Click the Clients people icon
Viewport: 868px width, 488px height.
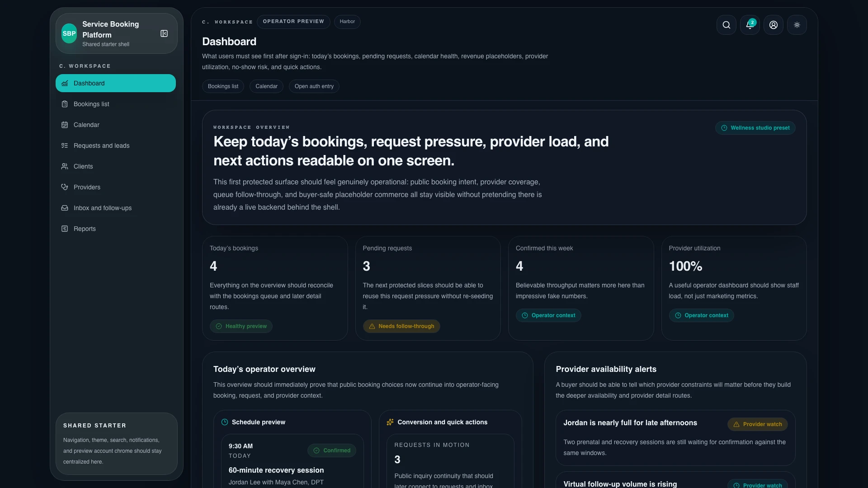pyautogui.click(x=65, y=166)
